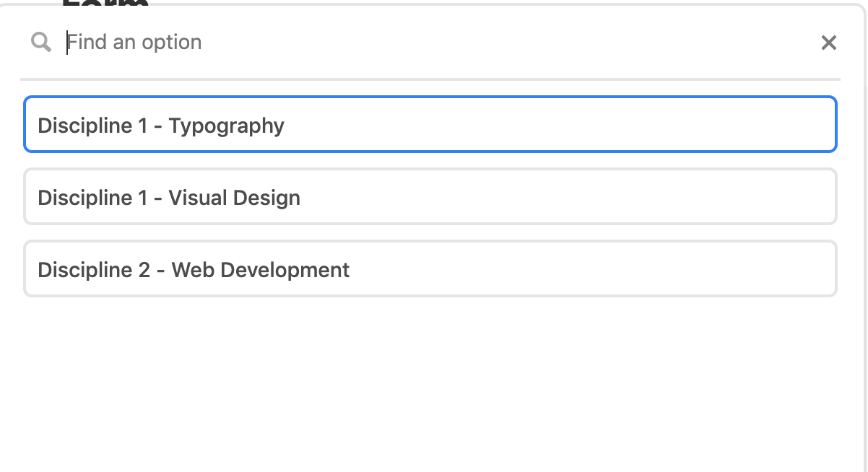The width and height of the screenshot is (868, 472).
Task: Click the Visual Design option text
Action: click(x=234, y=198)
